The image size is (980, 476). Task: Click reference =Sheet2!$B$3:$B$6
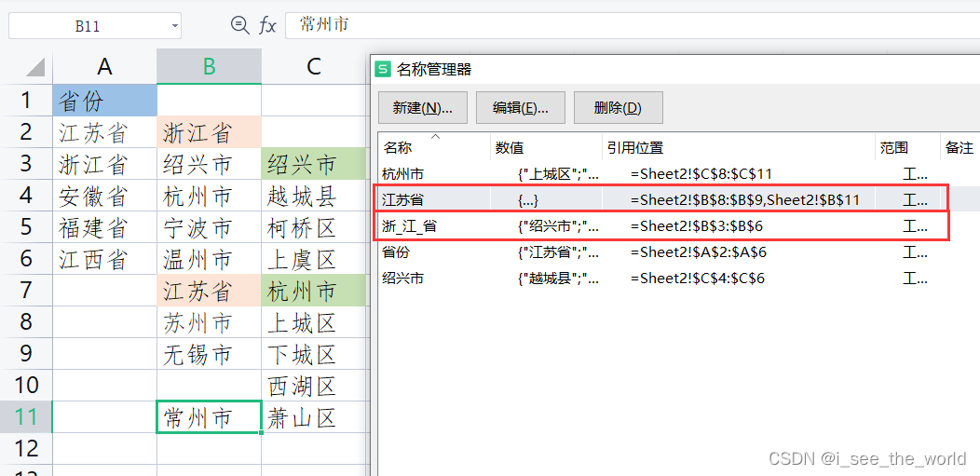696,226
